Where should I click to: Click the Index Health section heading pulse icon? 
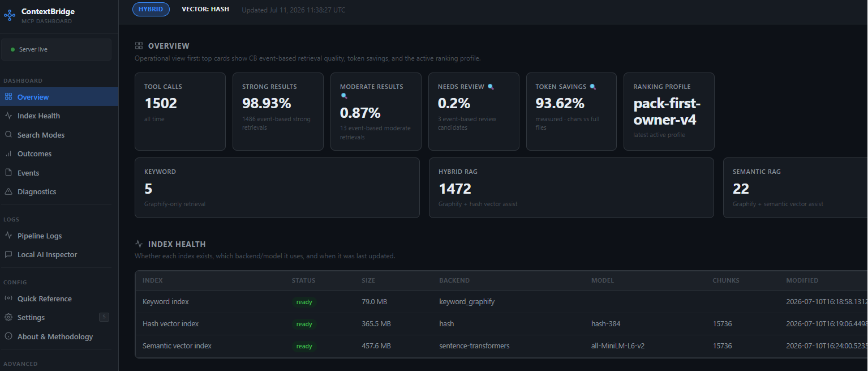click(x=139, y=244)
